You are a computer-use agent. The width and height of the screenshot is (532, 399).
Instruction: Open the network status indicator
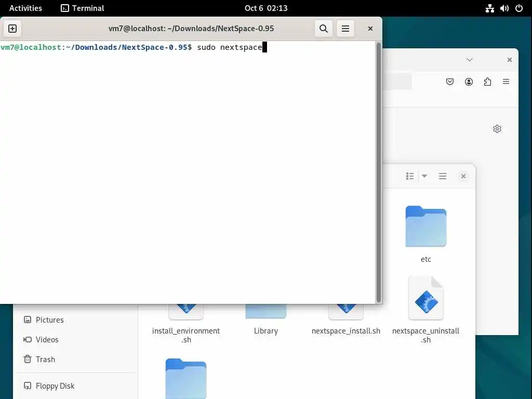489,8
